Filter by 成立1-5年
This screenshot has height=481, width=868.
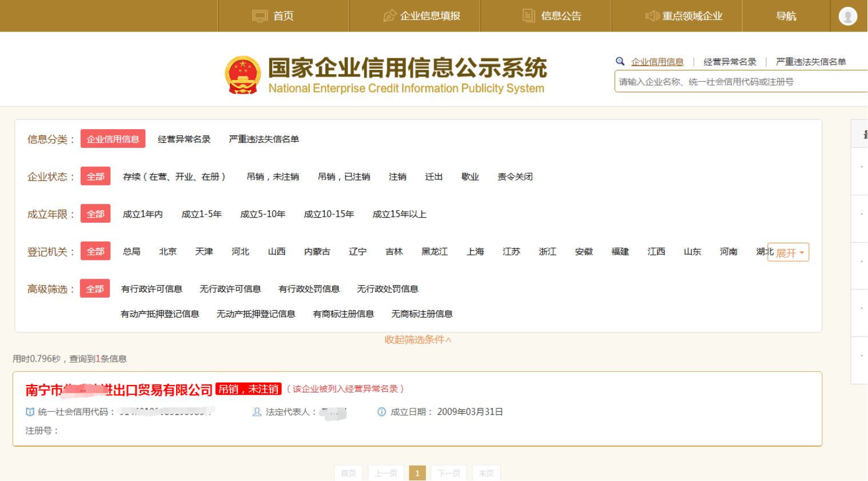201,214
